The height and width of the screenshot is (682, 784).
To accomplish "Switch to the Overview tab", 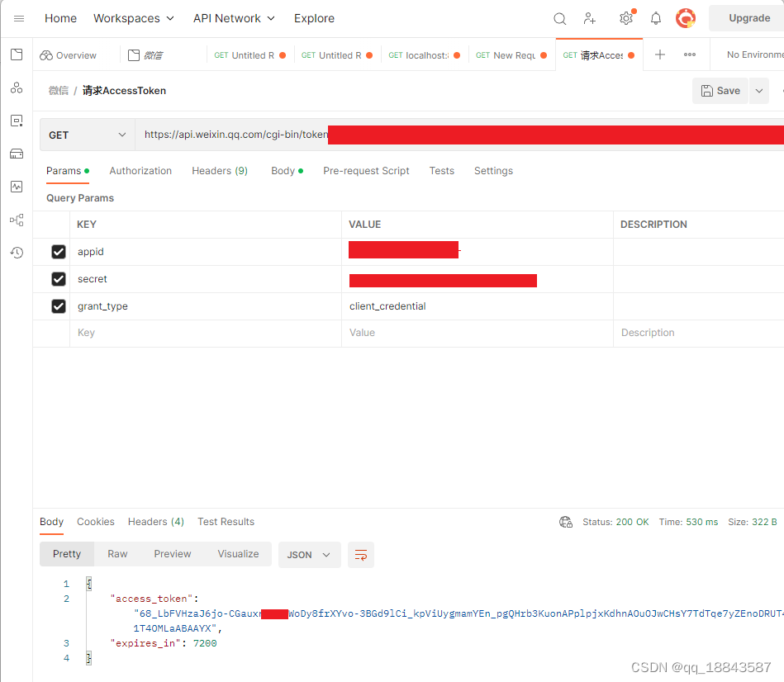I will coord(69,55).
